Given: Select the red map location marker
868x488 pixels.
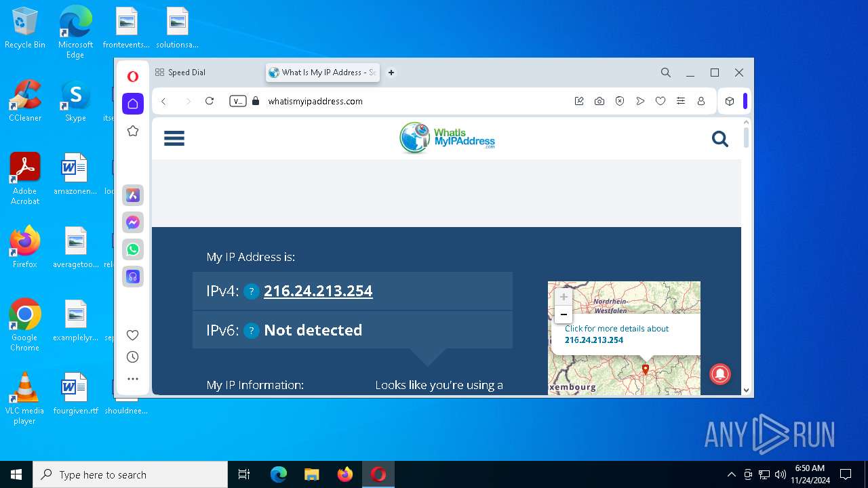Looking at the screenshot, I should coord(646,369).
